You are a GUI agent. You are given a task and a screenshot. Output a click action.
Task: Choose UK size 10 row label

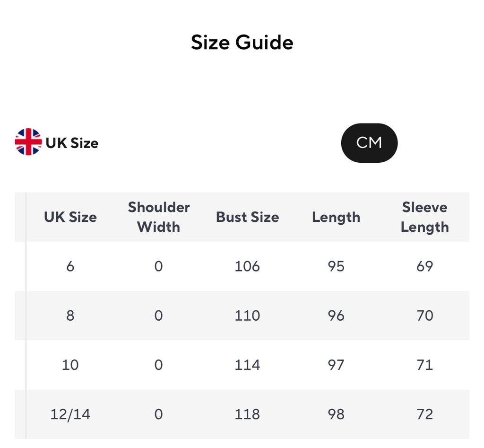[x=70, y=365]
